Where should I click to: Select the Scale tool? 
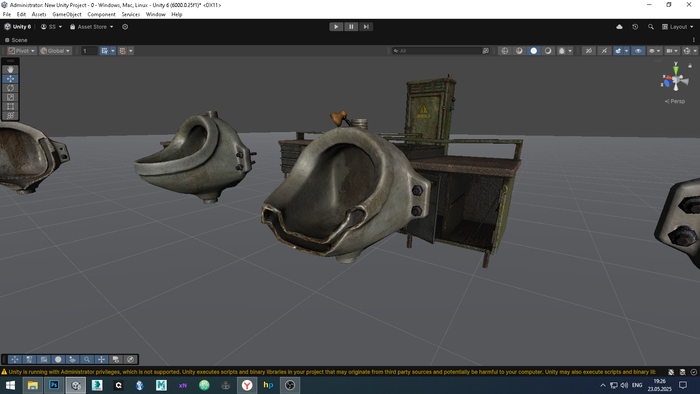[x=10, y=97]
